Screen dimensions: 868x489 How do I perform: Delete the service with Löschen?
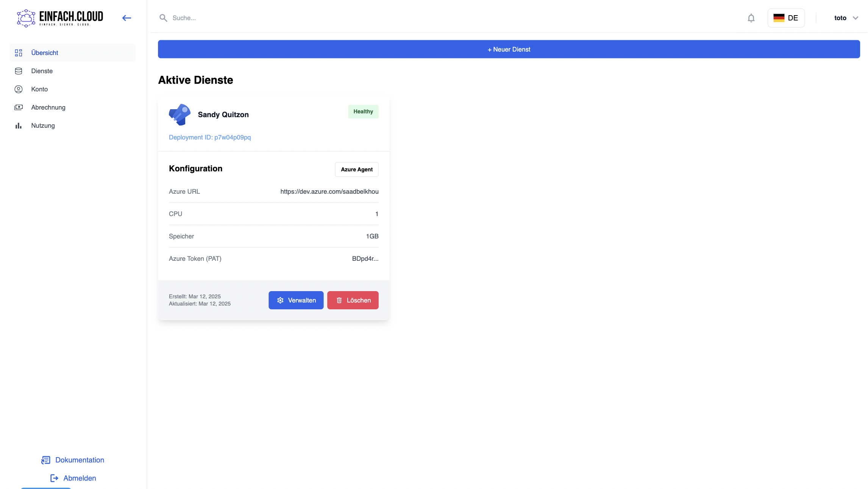[353, 300]
